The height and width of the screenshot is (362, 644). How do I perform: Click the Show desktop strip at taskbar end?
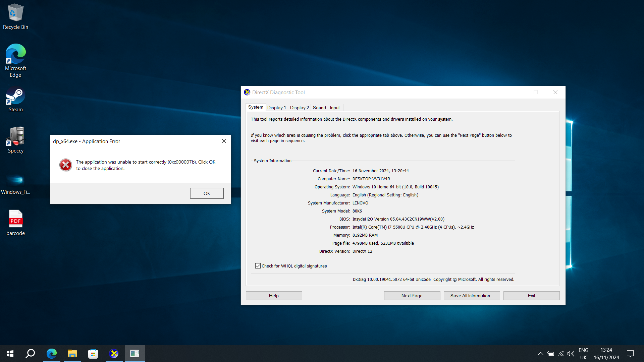pos(643,354)
